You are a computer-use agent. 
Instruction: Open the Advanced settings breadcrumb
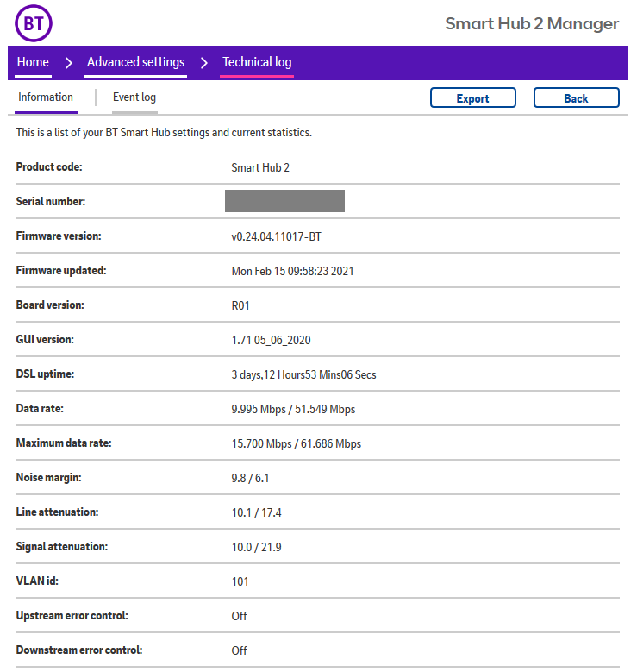[x=135, y=62]
